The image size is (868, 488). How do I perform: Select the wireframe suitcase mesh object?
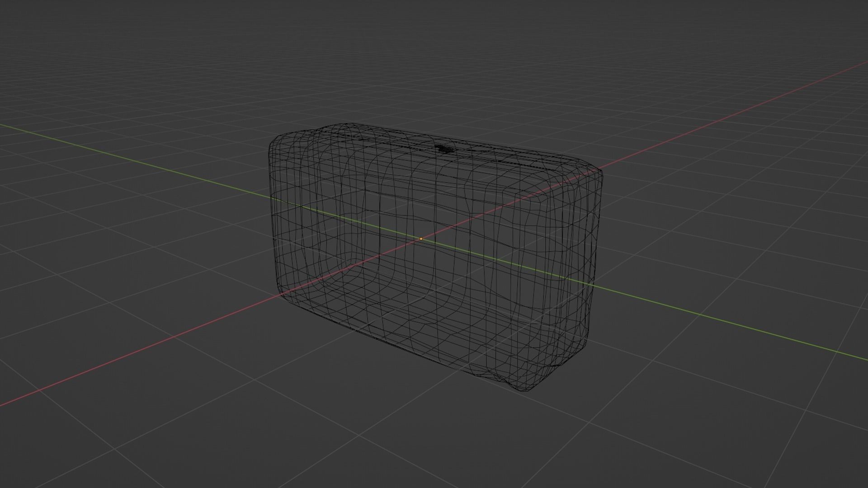click(x=436, y=256)
